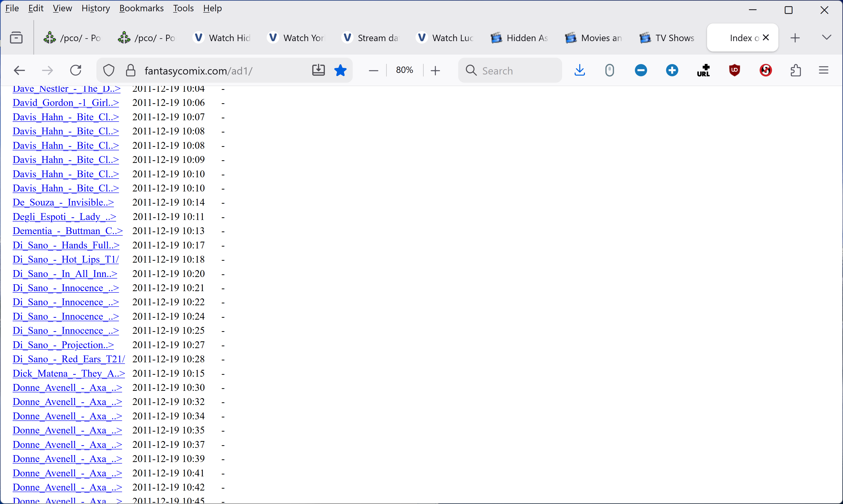Reset zoom by clicking 80% label
This screenshot has width=843, height=504.
(x=404, y=70)
